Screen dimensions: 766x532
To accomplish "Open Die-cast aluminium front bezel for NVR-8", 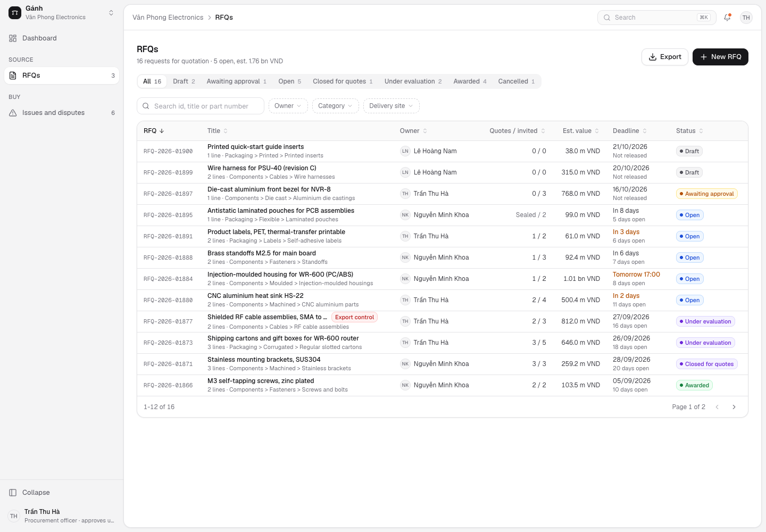I will (x=269, y=189).
